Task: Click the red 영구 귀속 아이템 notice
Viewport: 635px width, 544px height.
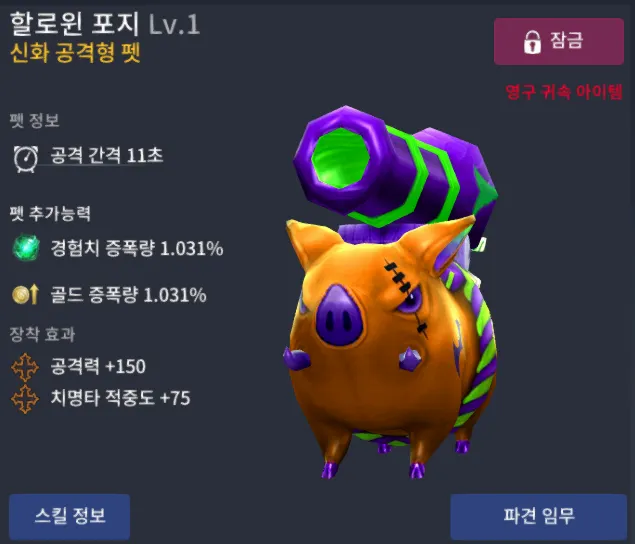Action: click(x=564, y=92)
